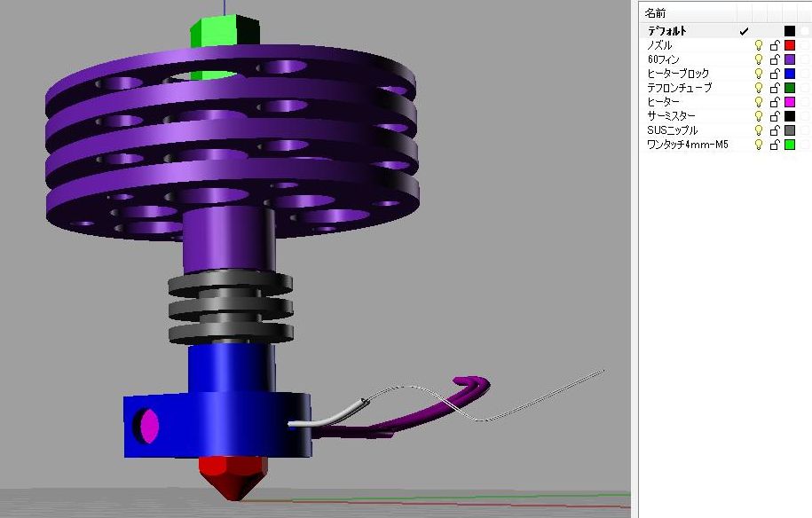Viewport: 812px width, 518px height.
Task: Select the SUSニップル layer name
Action: click(672, 130)
